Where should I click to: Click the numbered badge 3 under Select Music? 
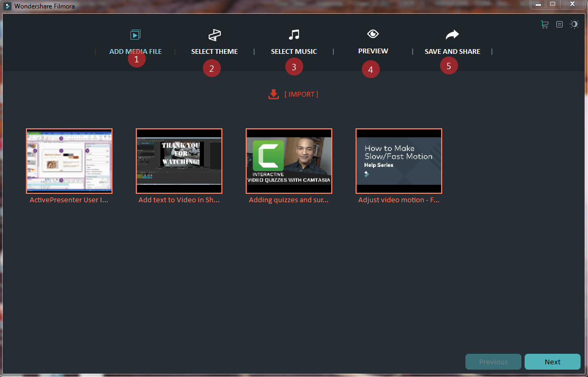tap(294, 67)
